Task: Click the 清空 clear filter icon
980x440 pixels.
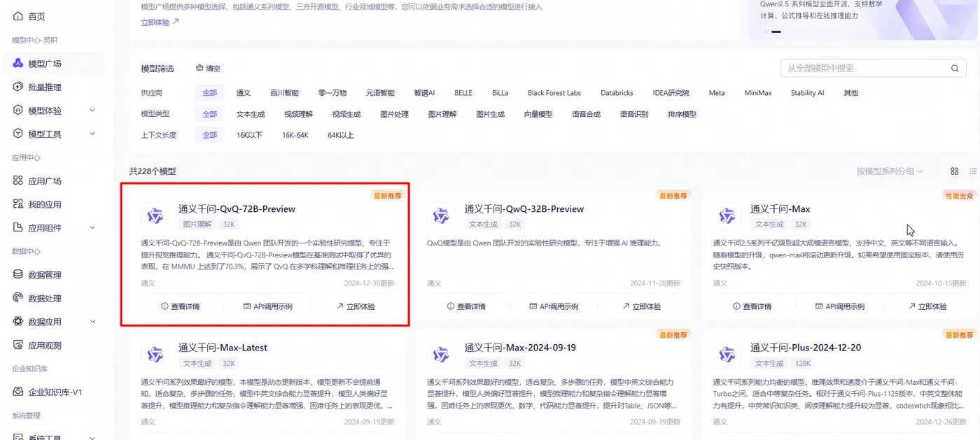Action: pyautogui.click(x=199, y=69)
